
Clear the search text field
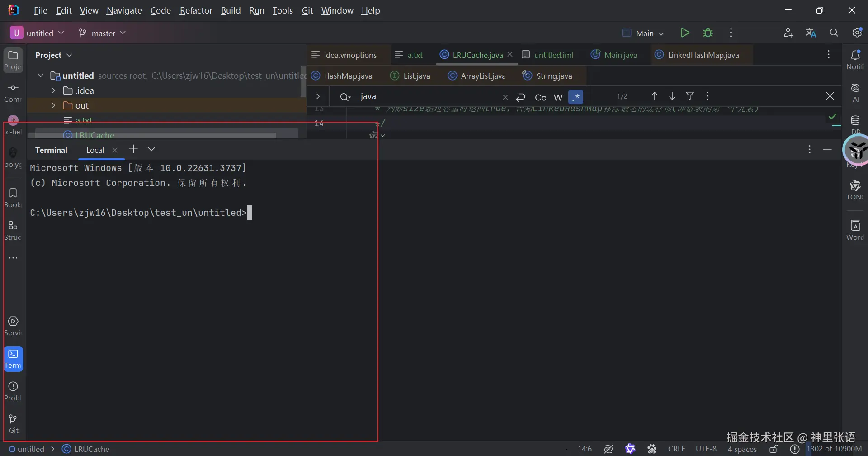click(x=505, y=97)
